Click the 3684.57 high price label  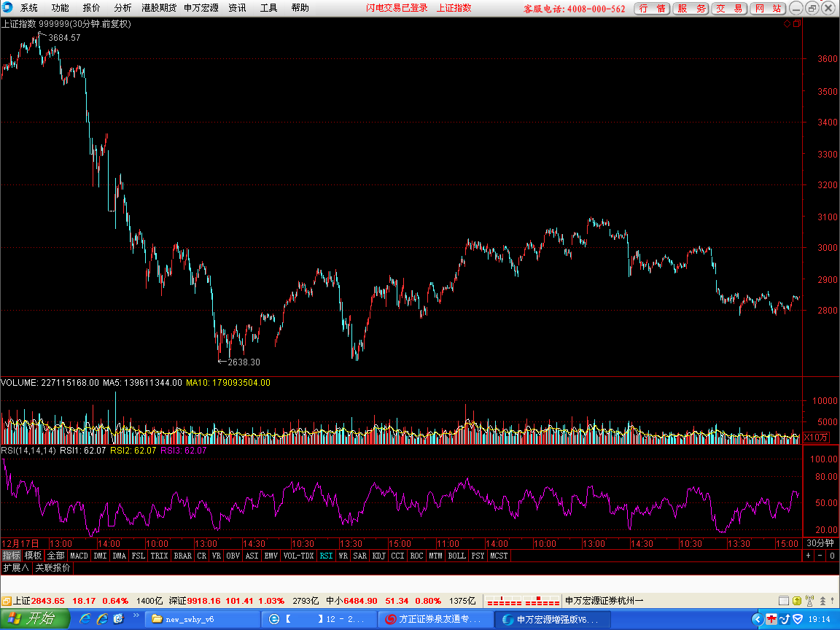click(x=64, y=37)
